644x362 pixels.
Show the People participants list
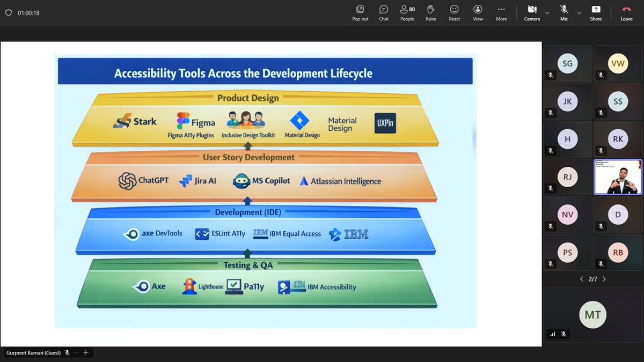pyautogui.click(x=407, y=13)
